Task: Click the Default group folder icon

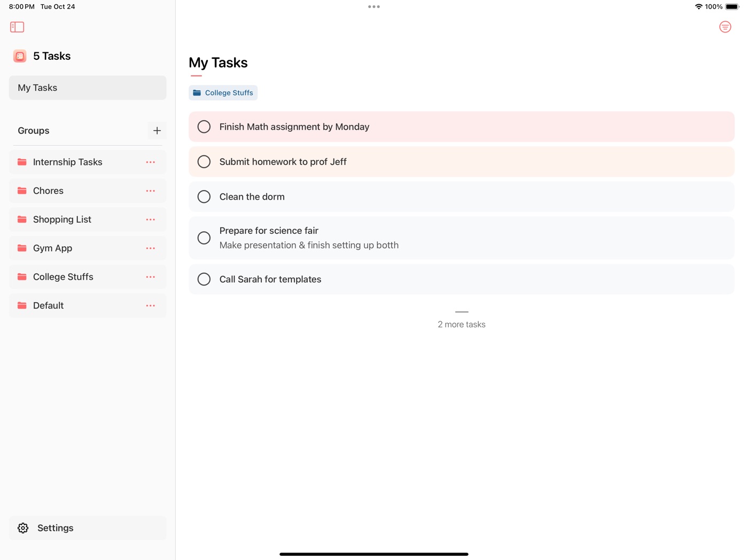Action: pos(22,305)
